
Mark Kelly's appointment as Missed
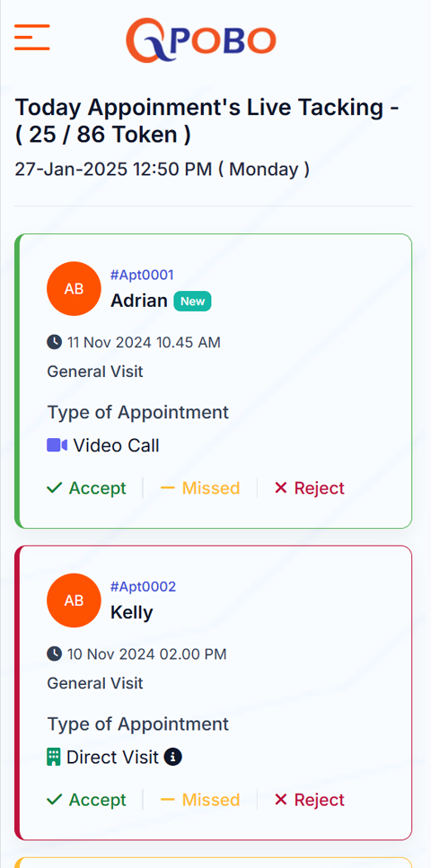(200, 800)
